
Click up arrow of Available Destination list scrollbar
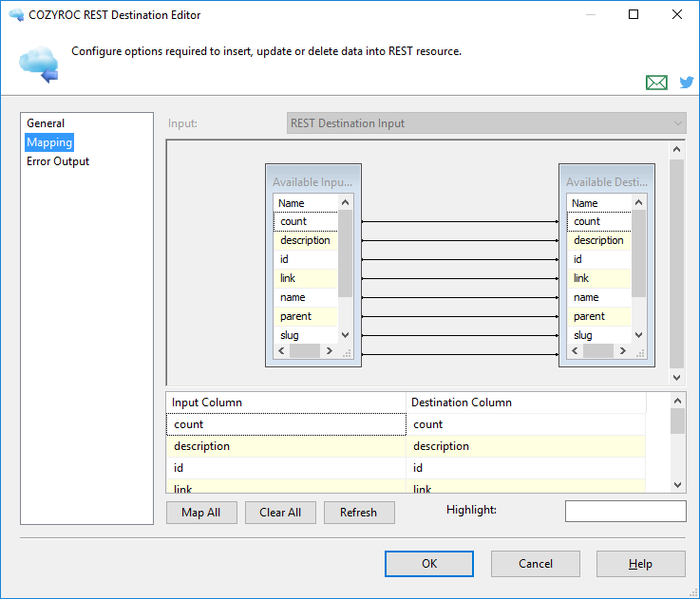(x=638, y=202)
